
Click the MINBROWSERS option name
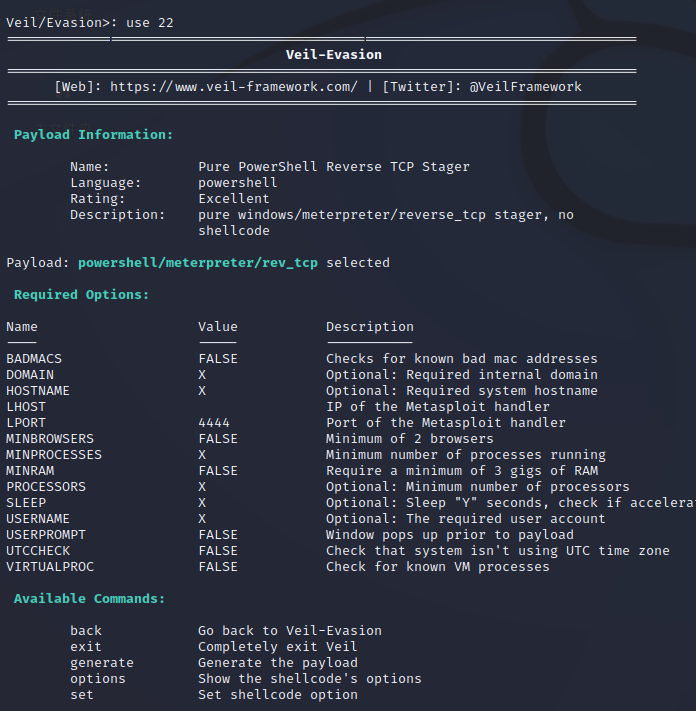coord(50,438)
